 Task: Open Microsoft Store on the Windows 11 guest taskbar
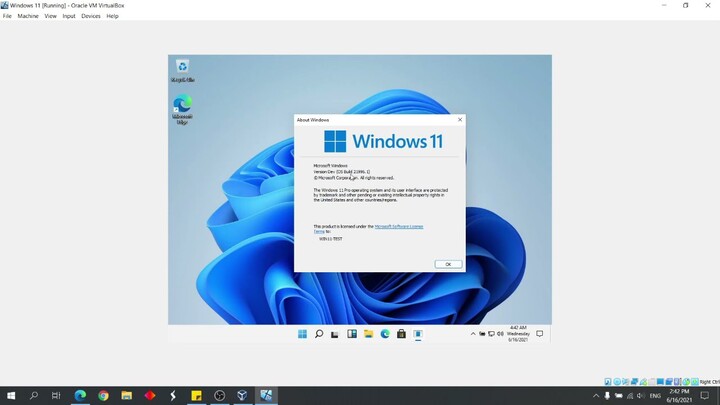401,334
